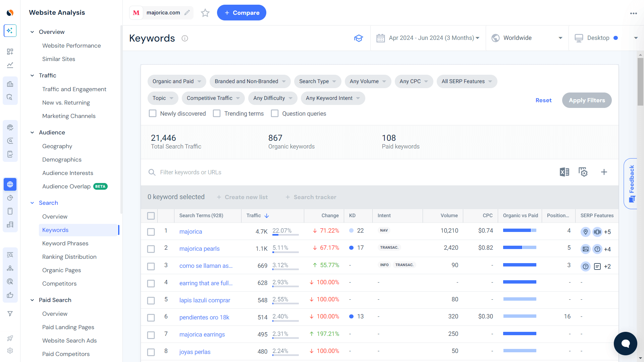Click the pie chart icon in left rail
This screenshot has width=644, height=362.
[x=10, y=198]
